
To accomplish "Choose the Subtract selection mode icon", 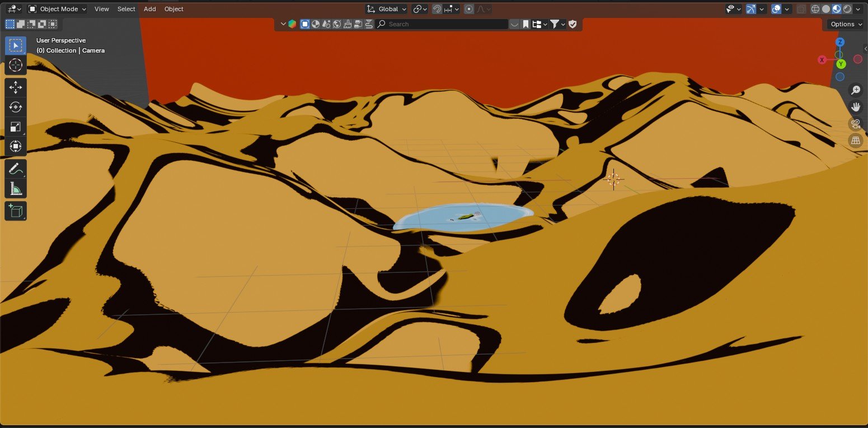I will [31, 24].
